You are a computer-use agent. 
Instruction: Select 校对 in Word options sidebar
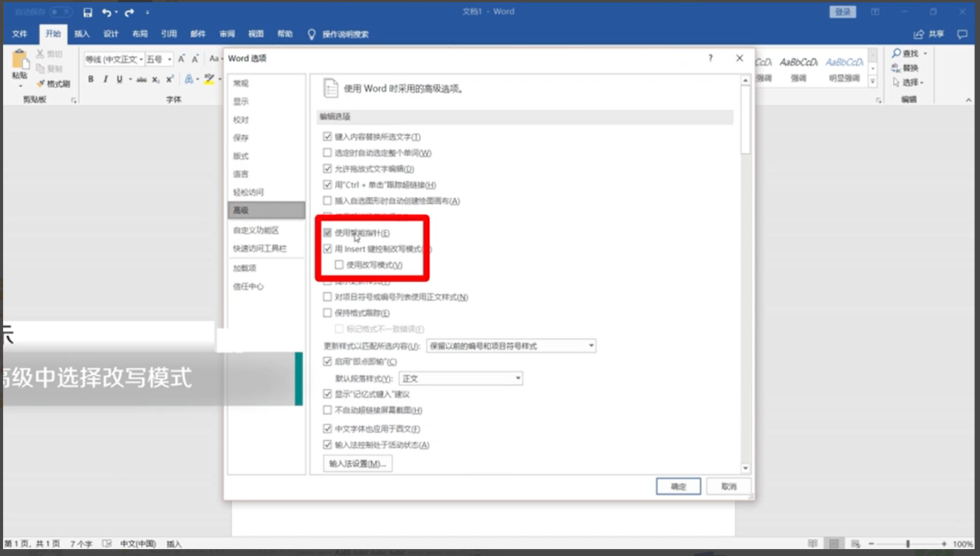coord(241,120)
